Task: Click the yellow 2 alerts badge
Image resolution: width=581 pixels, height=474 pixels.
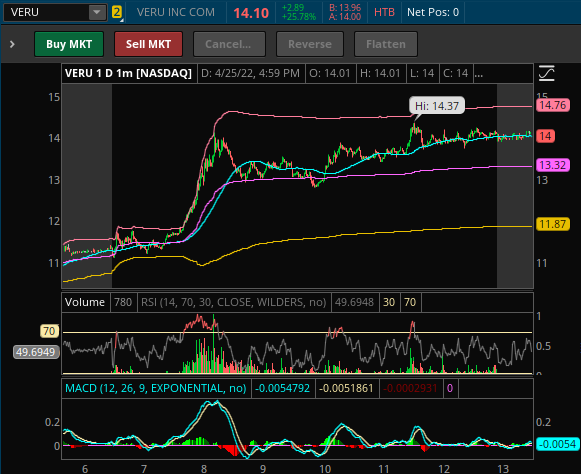Action: pyautogui.click(x=117, y=12)
